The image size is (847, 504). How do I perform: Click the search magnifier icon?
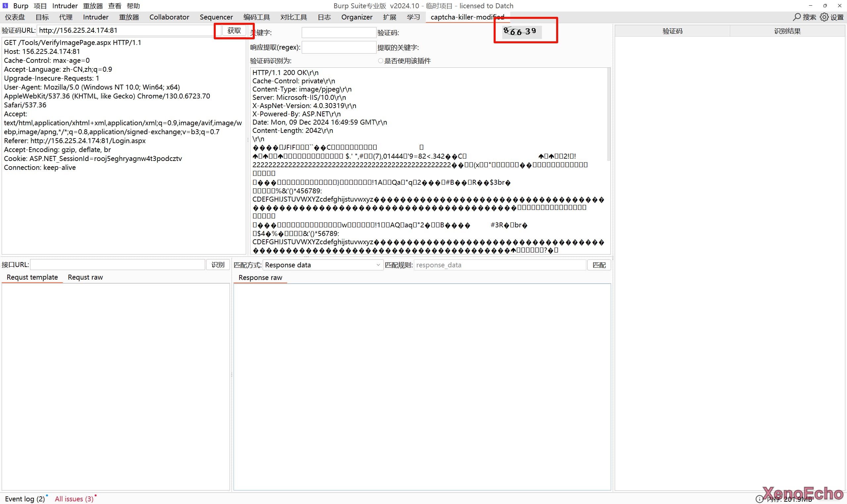click(797, 17)
